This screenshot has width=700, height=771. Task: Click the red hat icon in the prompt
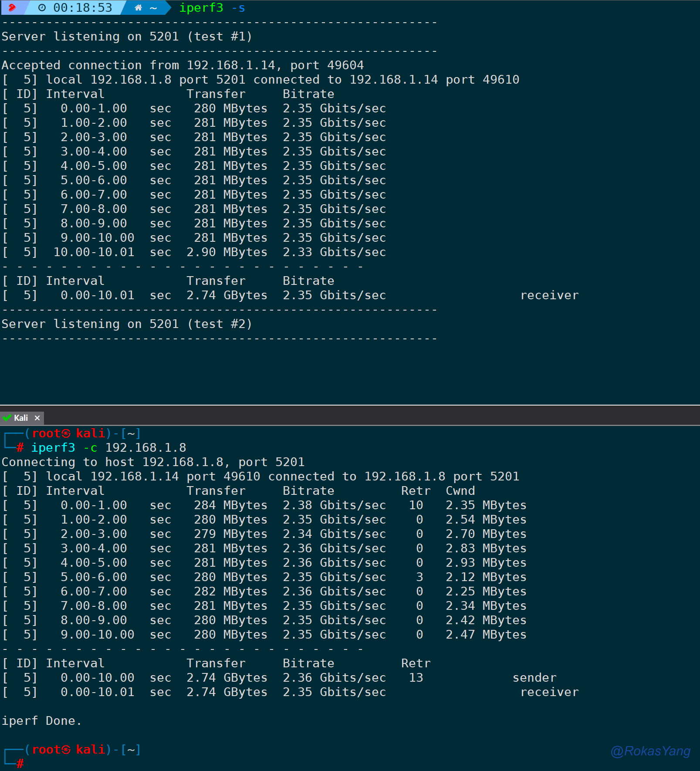[12, 7]
